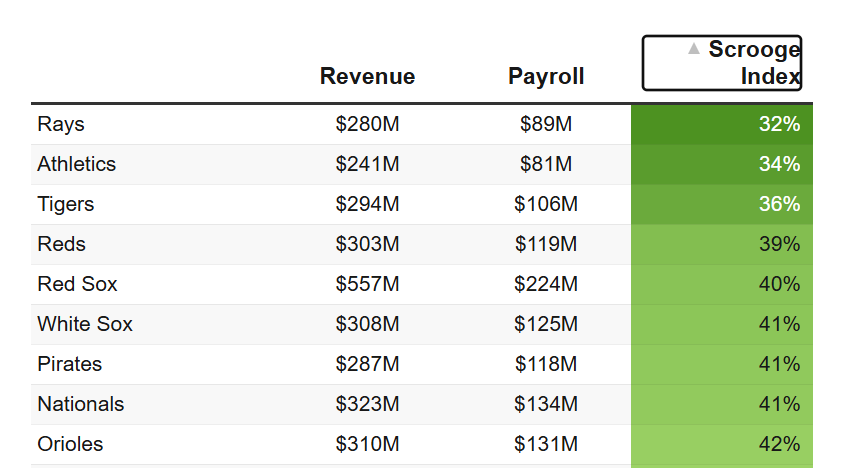Click the Pirates revenue value $287M
This screenshot has height=468, width=848.
pos(367,365)
